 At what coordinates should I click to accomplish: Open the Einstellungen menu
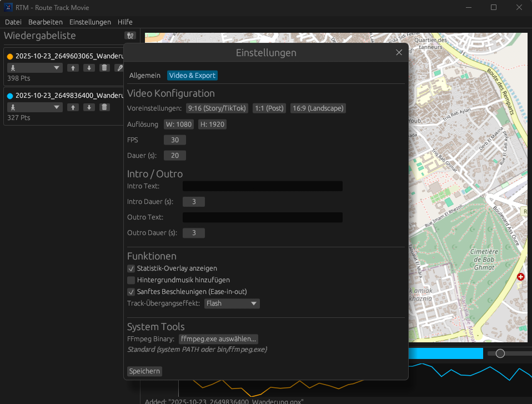coord(91,22)
